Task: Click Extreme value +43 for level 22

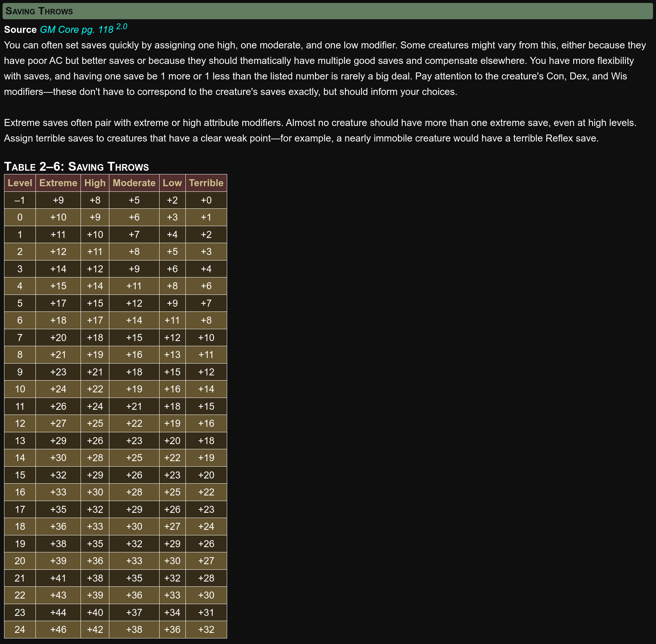Action: point(58,595)
